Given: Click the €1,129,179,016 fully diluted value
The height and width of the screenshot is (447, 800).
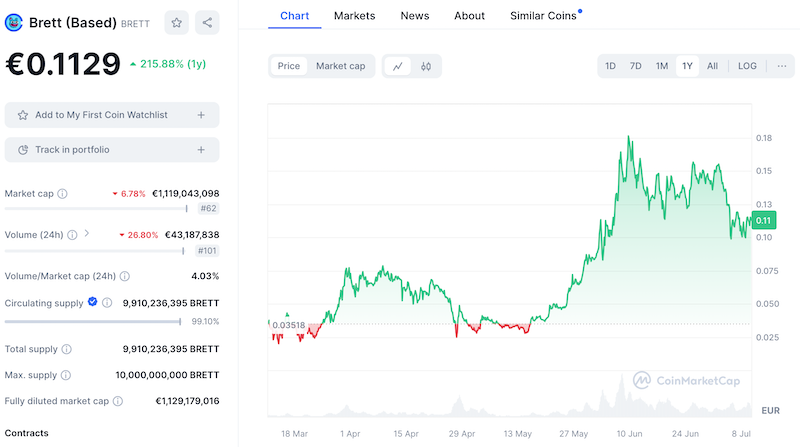Looking at the screenshot, I should pos(187,401).
